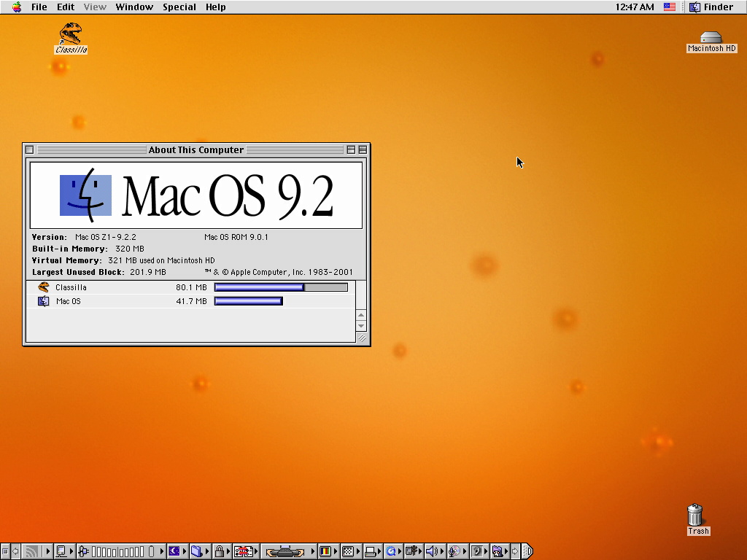Viewport: 747px width, 560px height.
Task: Open the Energy Saver moon module in Control Strip
Action: click(174, 551)
